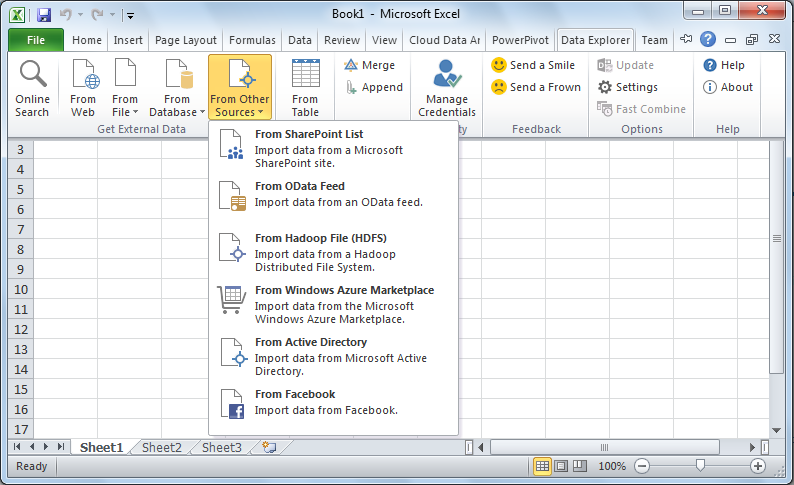Image resolution: width=794 pixels, height=485 pixels.
Task: Select the row 15 header
Action: pos(21,389)
